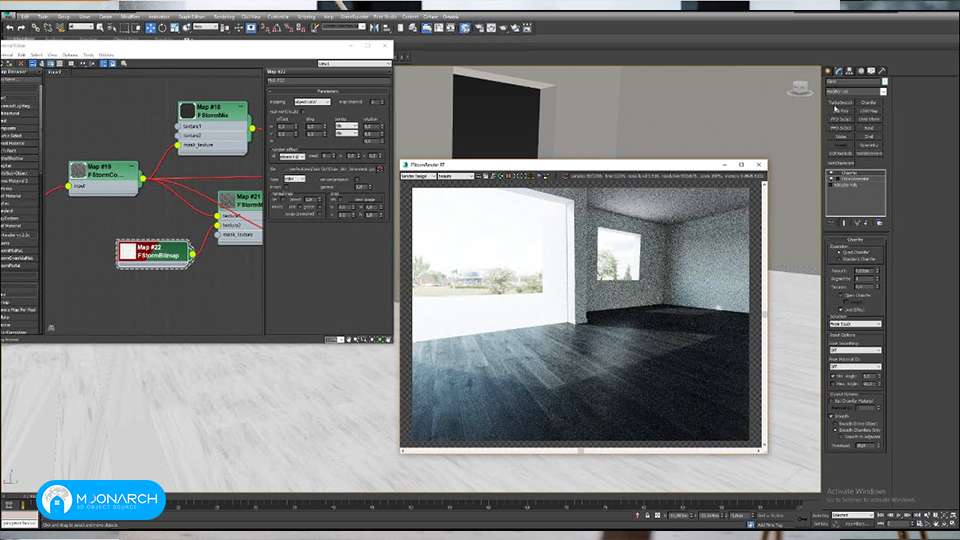The image size is (960, 540).
Task: Switch to the Create command panel tab
Action: point(828,70)
